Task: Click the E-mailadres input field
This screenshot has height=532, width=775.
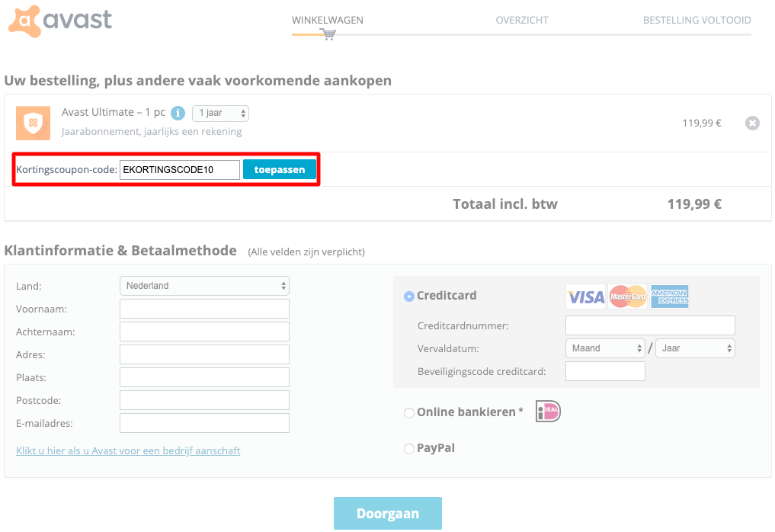Action: coord(204,423)
